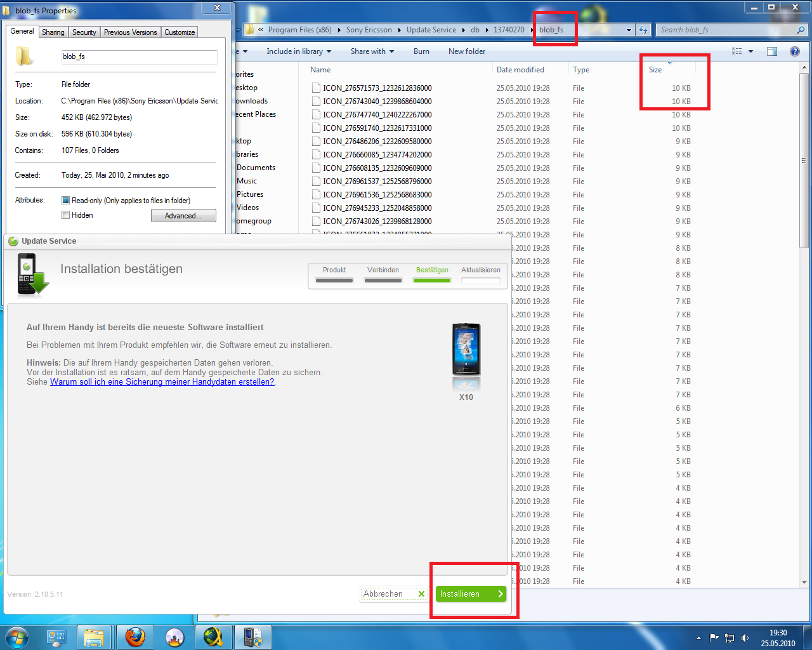Toggle the Read-only attribute checkbox

click(x=65, y=201)
